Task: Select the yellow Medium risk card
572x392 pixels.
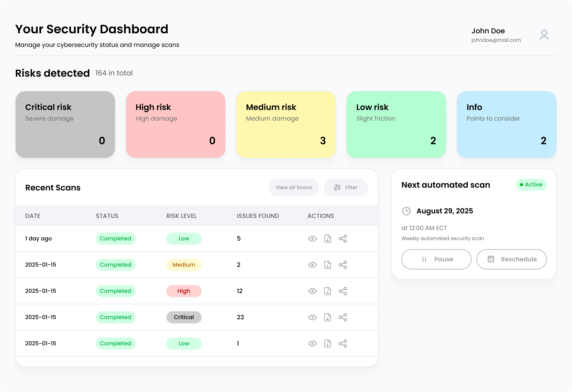Action: (x=286, y=124)
